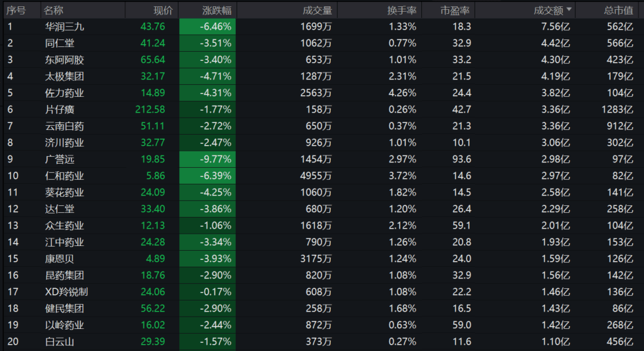Screen dimensions: 644x351
Task: Click row number 20
Action: click(12, 341)
